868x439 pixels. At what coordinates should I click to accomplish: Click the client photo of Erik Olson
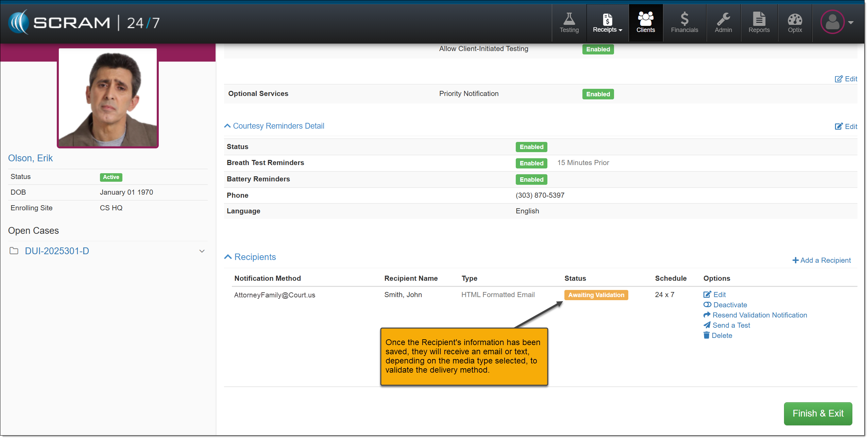pos(108,98)
